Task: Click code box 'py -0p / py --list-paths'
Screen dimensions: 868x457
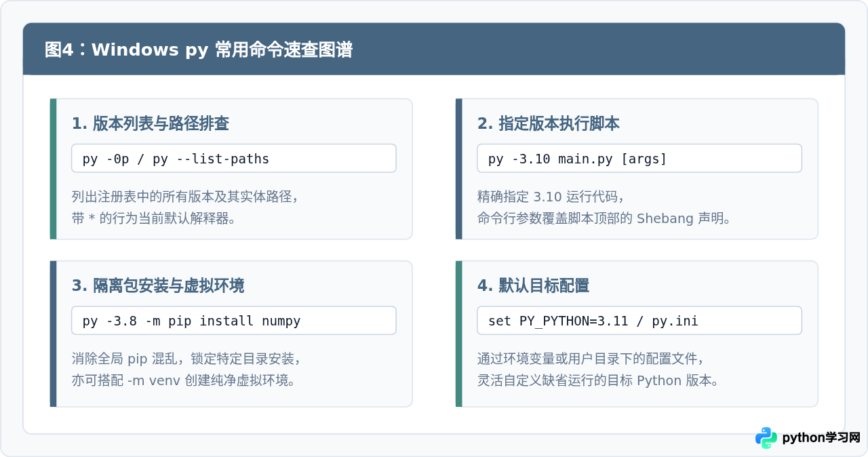Action: pyautogui.click(x=234, y=158)
